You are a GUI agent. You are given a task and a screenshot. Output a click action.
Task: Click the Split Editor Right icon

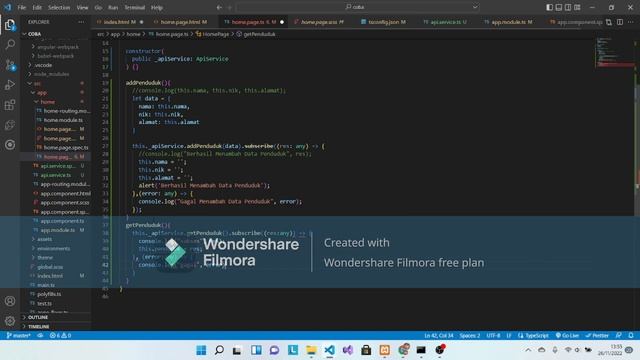pyautogui.click(x=620, y=22)
